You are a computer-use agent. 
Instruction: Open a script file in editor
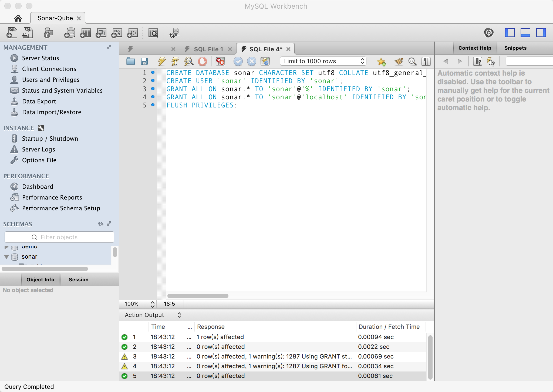[131, 61]
